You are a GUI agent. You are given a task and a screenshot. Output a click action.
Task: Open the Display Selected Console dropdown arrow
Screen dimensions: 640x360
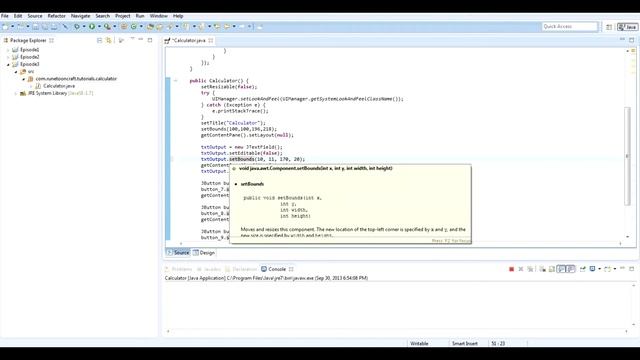click(x=599, y=269)
